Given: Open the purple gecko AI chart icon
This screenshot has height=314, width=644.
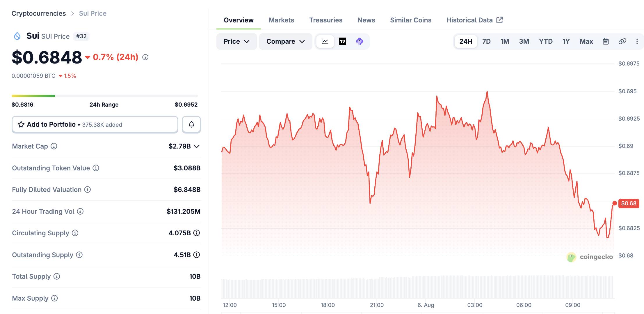Looking at the screenshot, I should [x=360, y=41].
